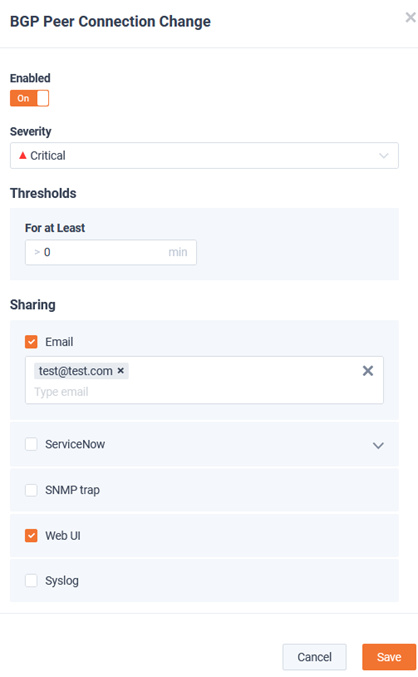
Task: Toggle the Enabled On switch
Action: (x=29, y=98)
